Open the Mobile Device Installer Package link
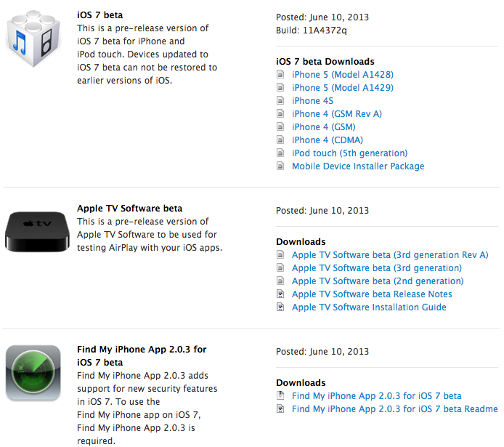This screenshot has width=504, height=447. click(x=358, y=166)
